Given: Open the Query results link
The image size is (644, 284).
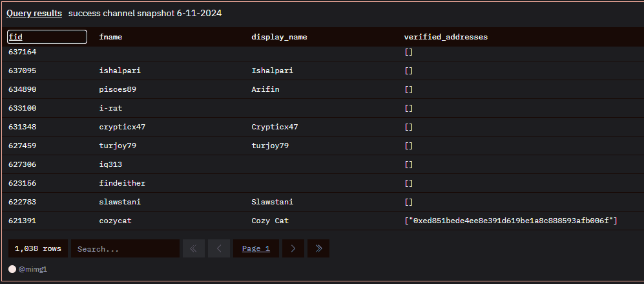Looking at the screenshot, I should point(34,13).
